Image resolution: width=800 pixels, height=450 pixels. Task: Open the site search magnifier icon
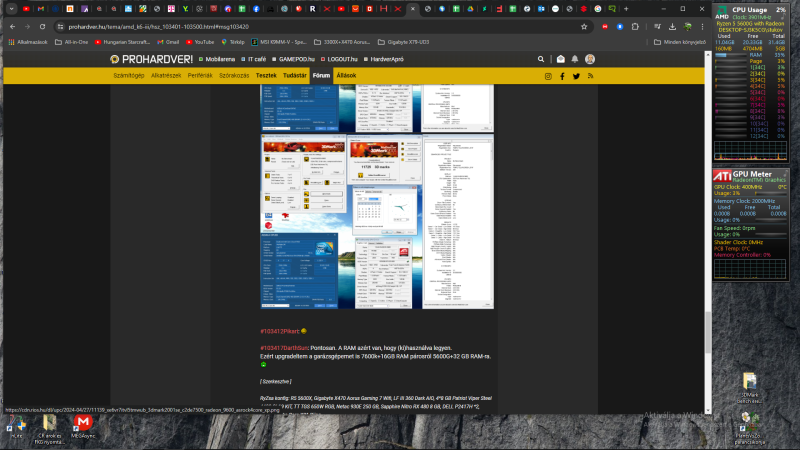(x=541, y=59)
